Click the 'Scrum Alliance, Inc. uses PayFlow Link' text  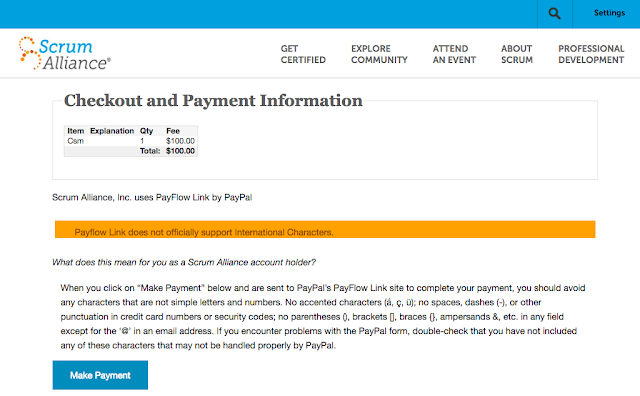[x=152, y=198]
